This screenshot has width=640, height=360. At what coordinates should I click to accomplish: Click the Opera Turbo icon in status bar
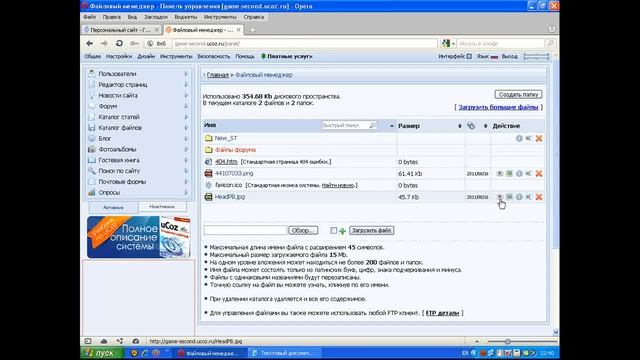tap(136, 341)
